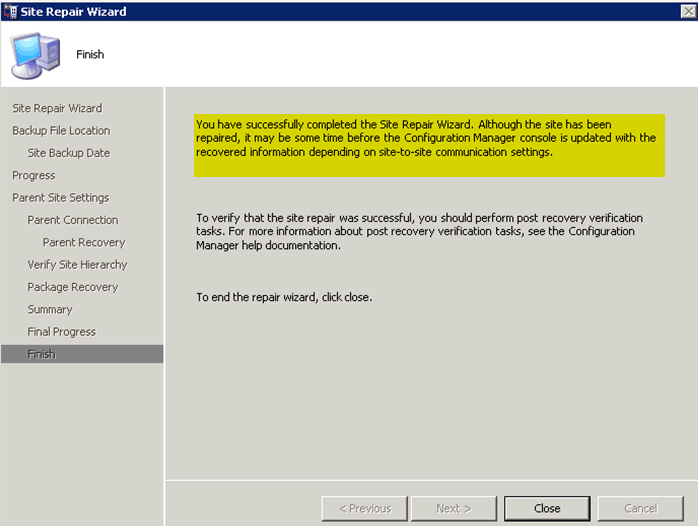698x526 pixels.
Task: Close the window via title bar X
Action: click(x=688, y=11)
